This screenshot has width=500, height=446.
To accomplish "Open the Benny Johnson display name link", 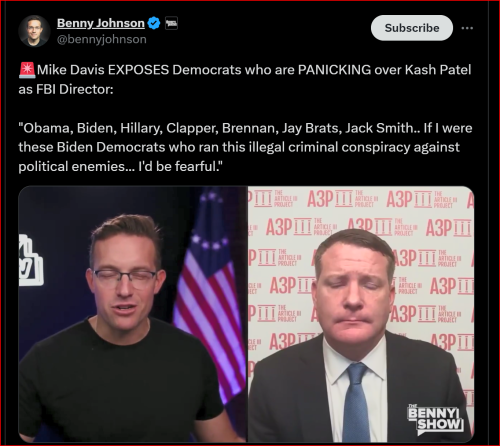I will tap(101, 23).
